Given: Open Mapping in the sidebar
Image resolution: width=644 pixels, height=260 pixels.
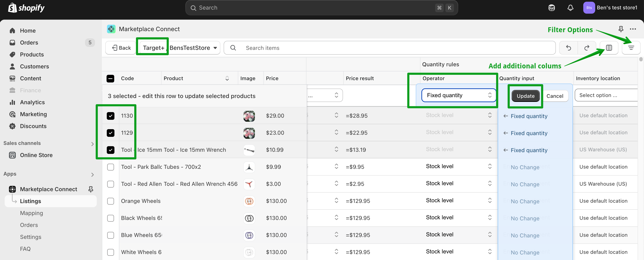Looking at the screenshot, I should [x=32, y=213].
